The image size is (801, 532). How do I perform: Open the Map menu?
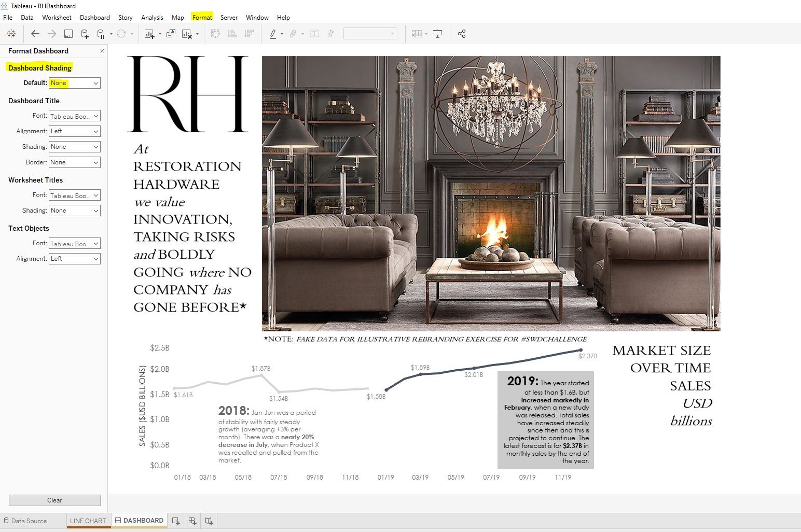coord(178,18)
